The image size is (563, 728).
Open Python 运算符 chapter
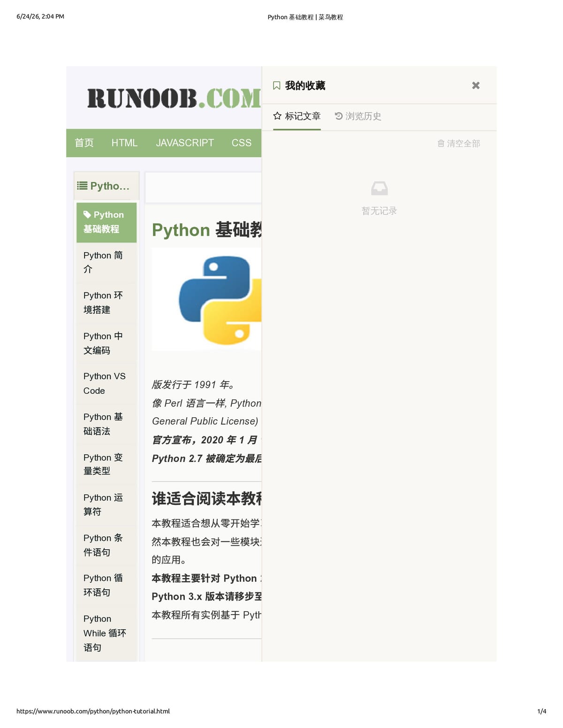(x=107, y=504)
